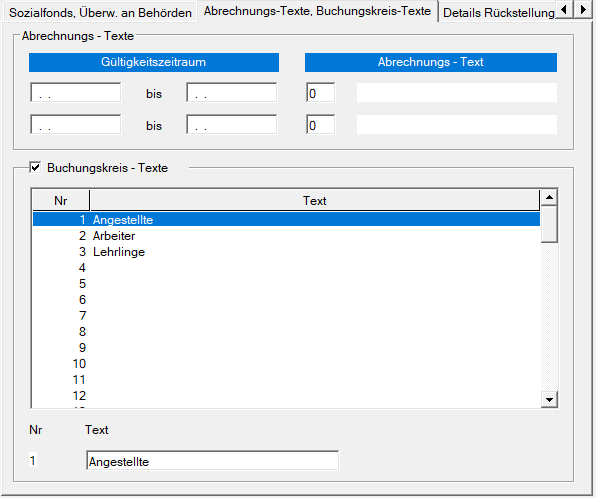Select the Lehrlinge row in the list

286,252
